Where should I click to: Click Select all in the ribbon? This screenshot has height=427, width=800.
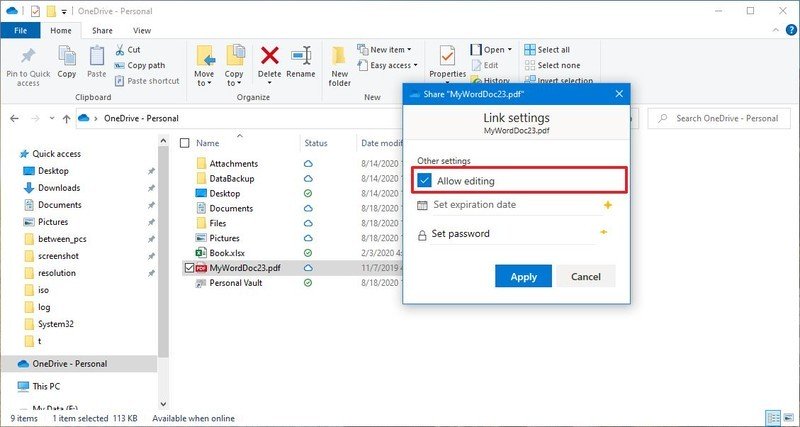[547, 49]
